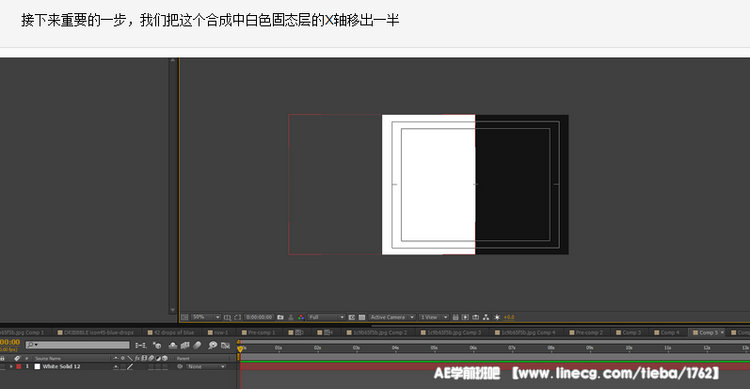
Task: Toggle the Draft 3D button in timeline
Action: click(x=157, y=345)
